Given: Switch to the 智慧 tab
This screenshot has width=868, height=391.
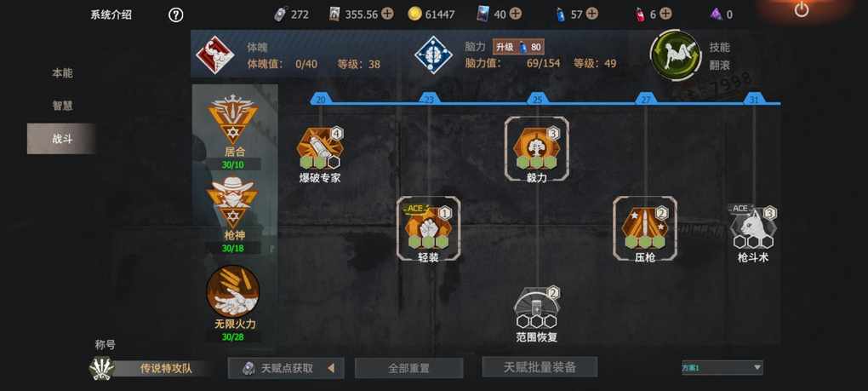Looking at the screenshot, I should point(62,106).
